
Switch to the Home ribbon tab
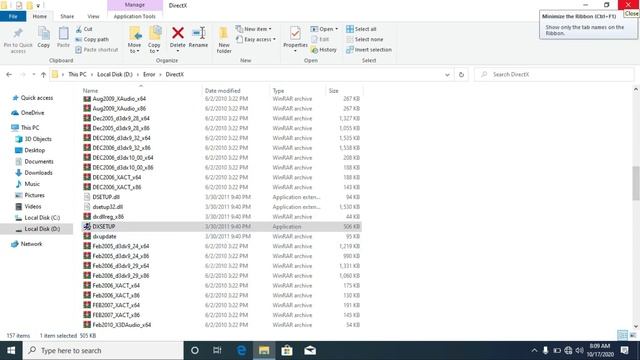click(40, 16)
